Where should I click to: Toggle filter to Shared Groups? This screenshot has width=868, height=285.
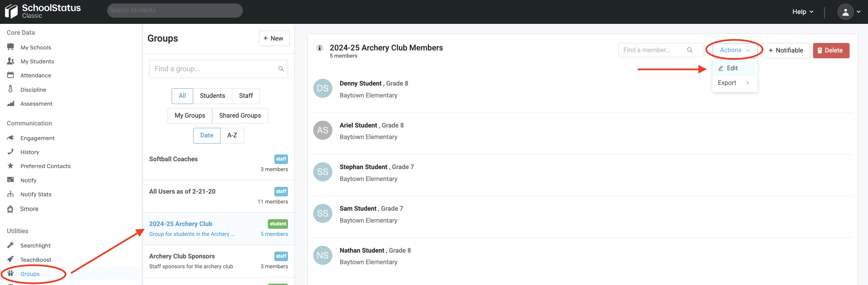[x=240, y=116]
